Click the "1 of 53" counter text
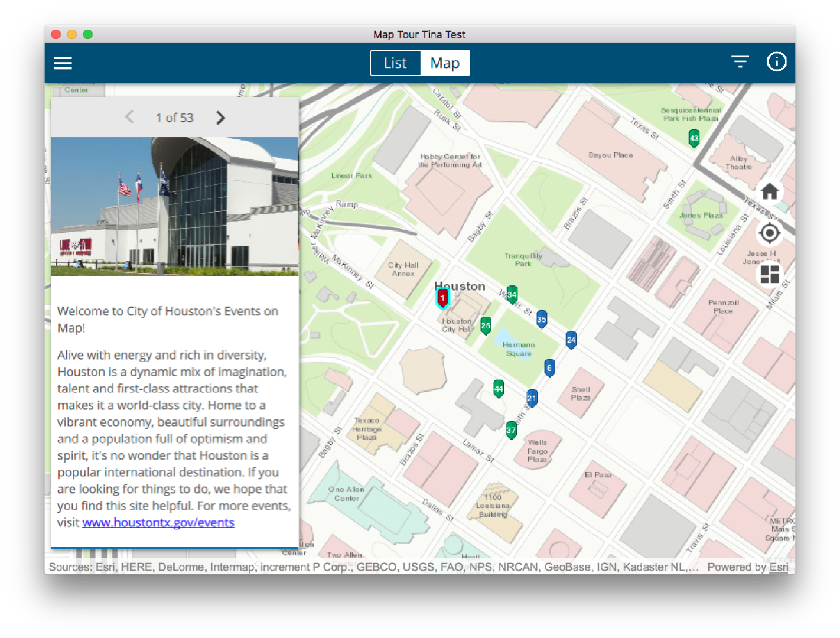The image size is (840, 638). 175,118
